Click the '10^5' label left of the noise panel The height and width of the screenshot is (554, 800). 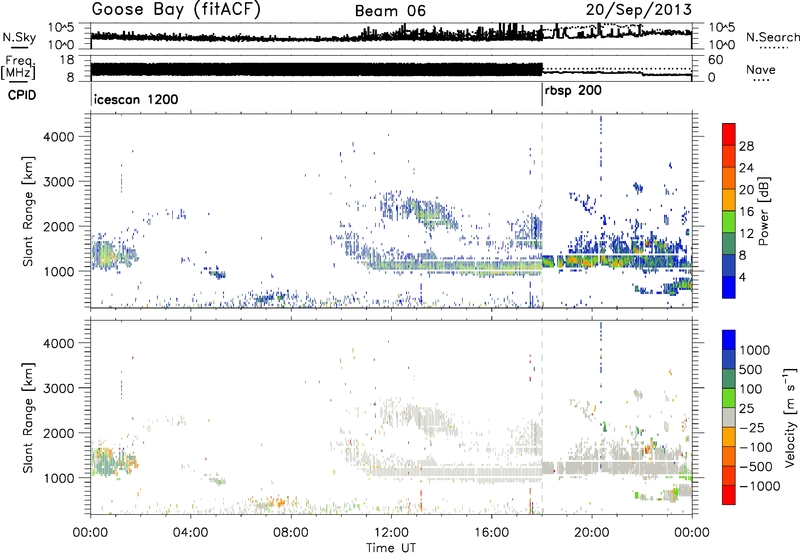61,28
